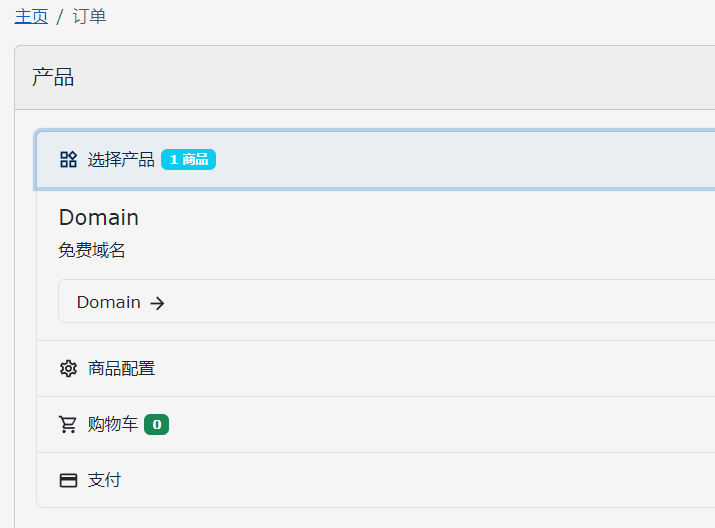Viewport: 715px width, 528px height.
Task: Go to 主页 via breadcrumb link
Action: [x=31, y=16]
